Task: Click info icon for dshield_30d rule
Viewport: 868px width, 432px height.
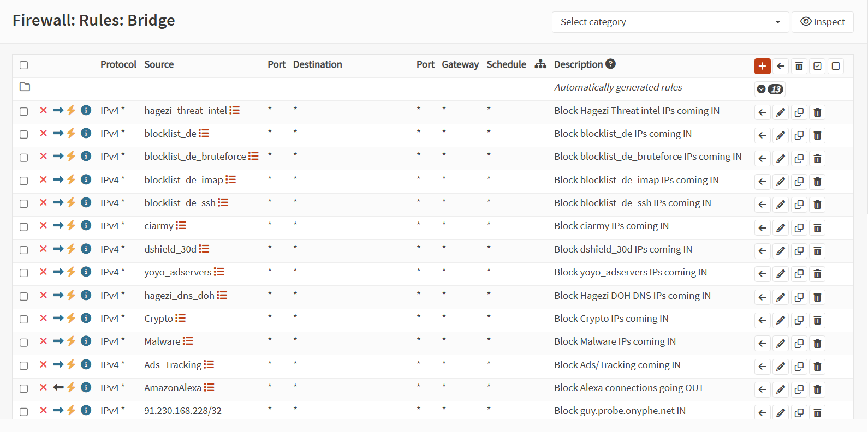Action: point(86,249)
